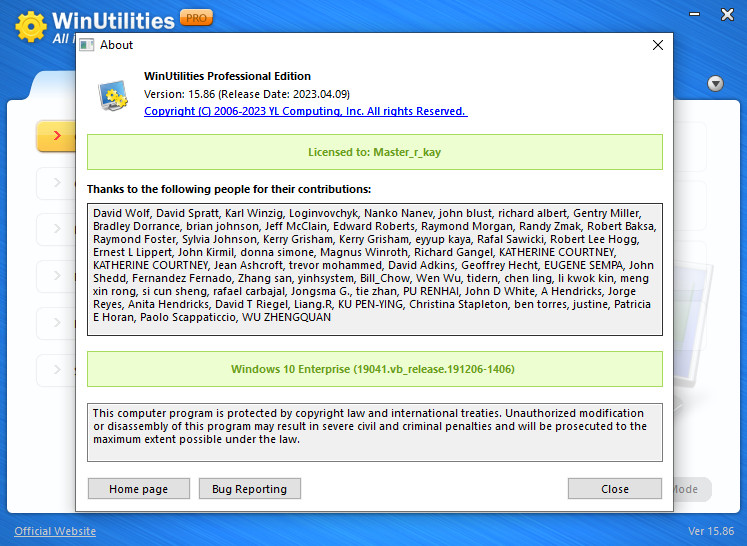The width and height of the screenshot is (747, 546).
Task: Click the Close button in About dialog
Action: (x=615, y=489)
